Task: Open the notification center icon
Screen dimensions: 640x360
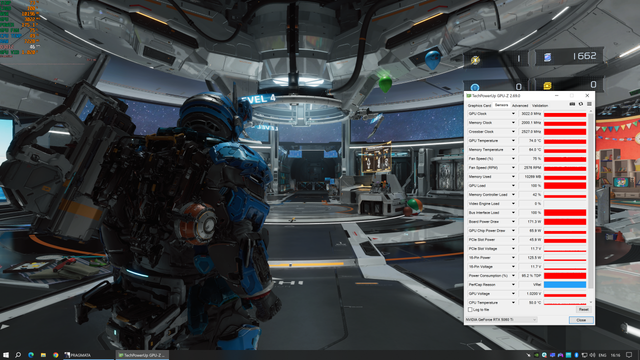Action: point(629,355)
